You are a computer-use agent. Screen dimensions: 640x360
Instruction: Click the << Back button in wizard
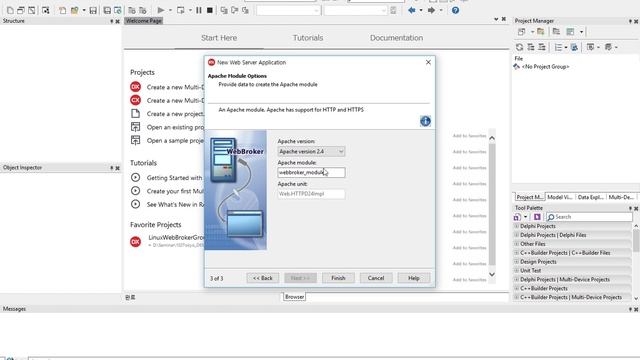(x=262, y=278)
